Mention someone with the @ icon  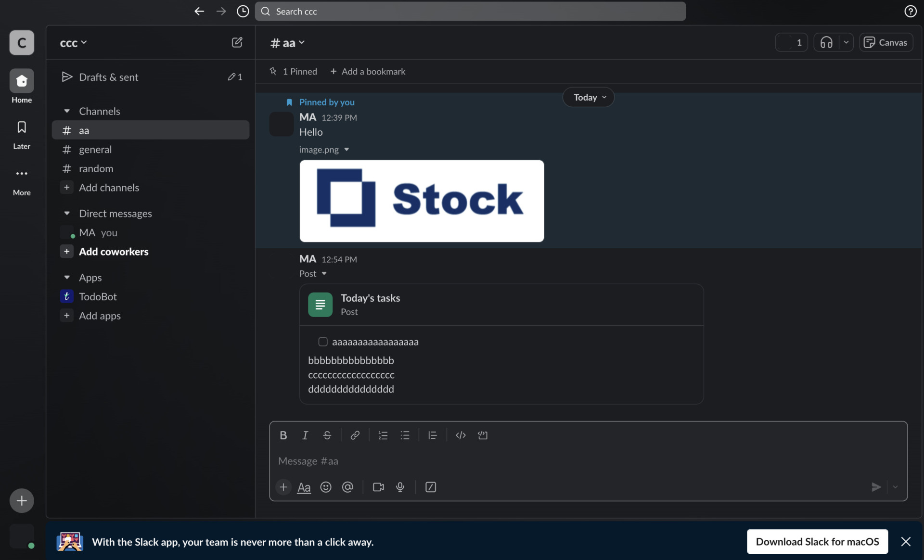pyautogui.click(x=347, y=487)
